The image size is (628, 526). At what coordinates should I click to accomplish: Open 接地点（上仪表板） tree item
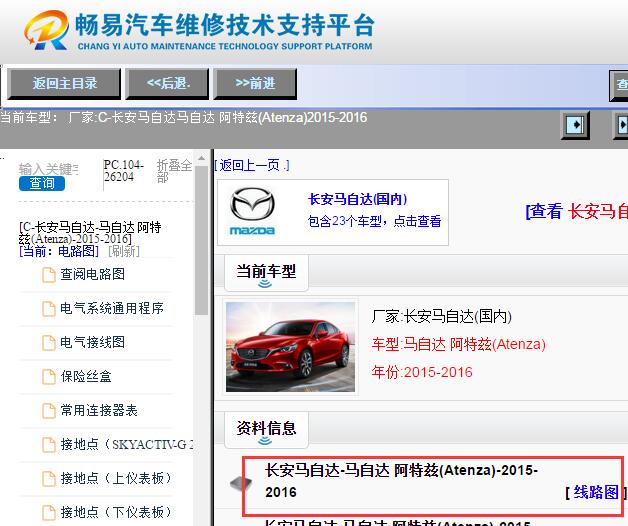pos(116,478)
